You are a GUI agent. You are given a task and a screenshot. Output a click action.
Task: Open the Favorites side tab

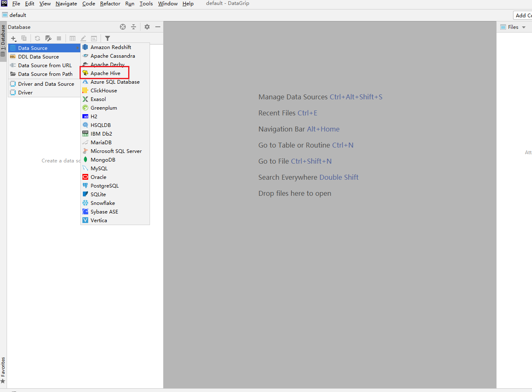[3, 370]
